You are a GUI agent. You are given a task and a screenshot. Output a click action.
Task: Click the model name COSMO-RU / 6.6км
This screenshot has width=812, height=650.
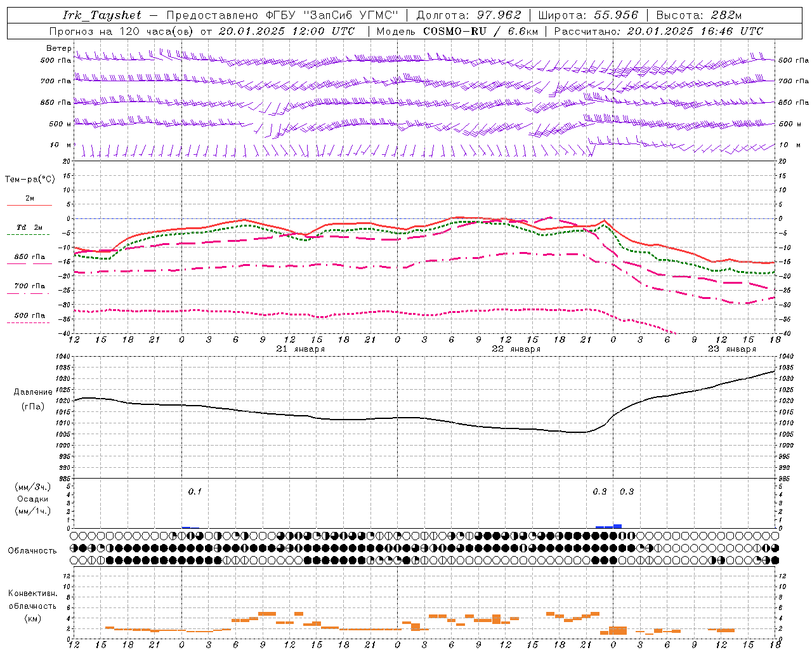click(x=481, y=31)
